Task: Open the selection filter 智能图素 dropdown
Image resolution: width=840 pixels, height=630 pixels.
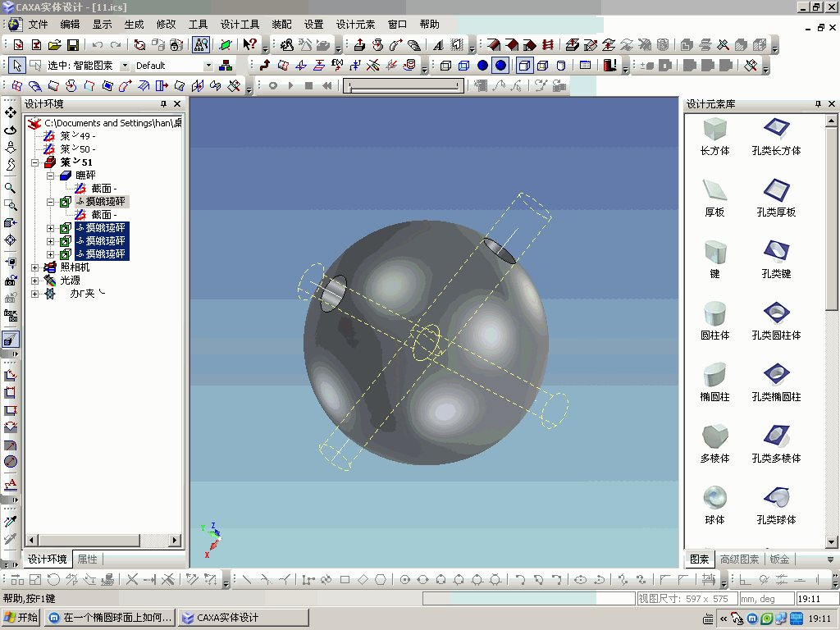Action: pyautogui.click(x=125, y=66)
